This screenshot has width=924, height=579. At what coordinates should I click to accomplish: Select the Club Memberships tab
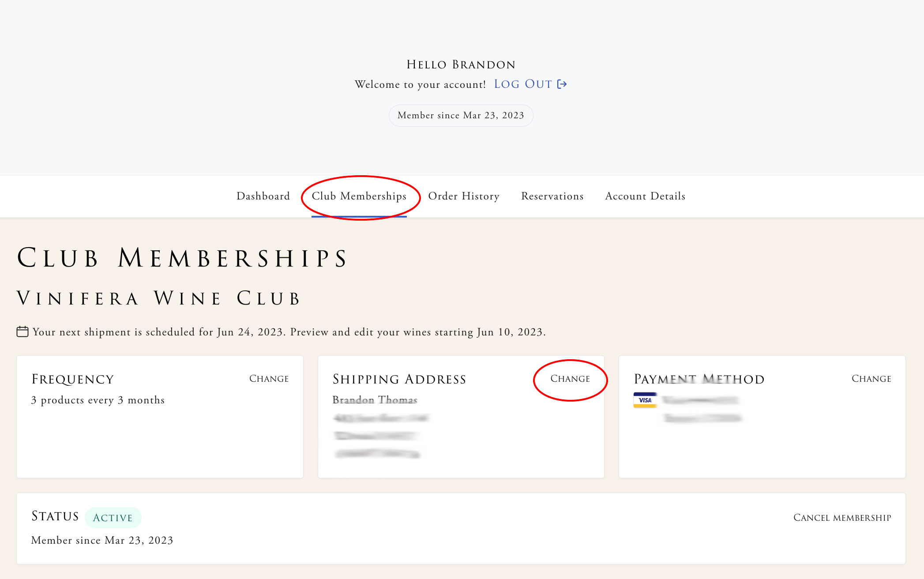[x=359, y=196]
